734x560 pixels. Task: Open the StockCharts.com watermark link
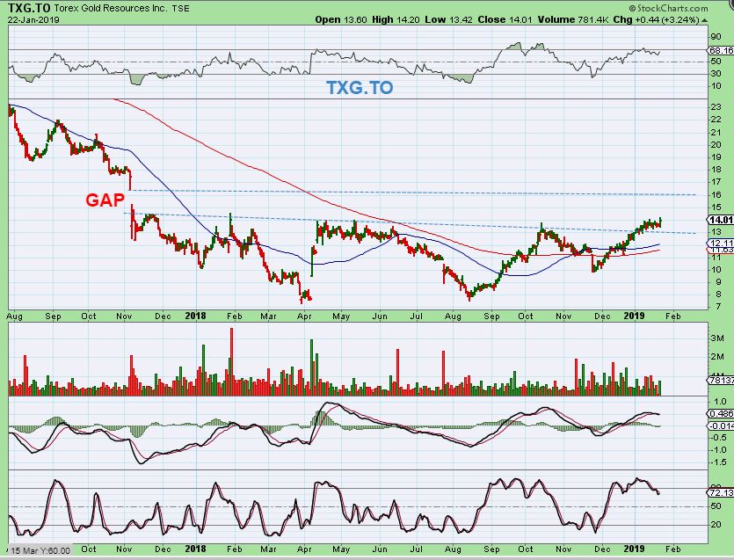click(x=668, y=9)
